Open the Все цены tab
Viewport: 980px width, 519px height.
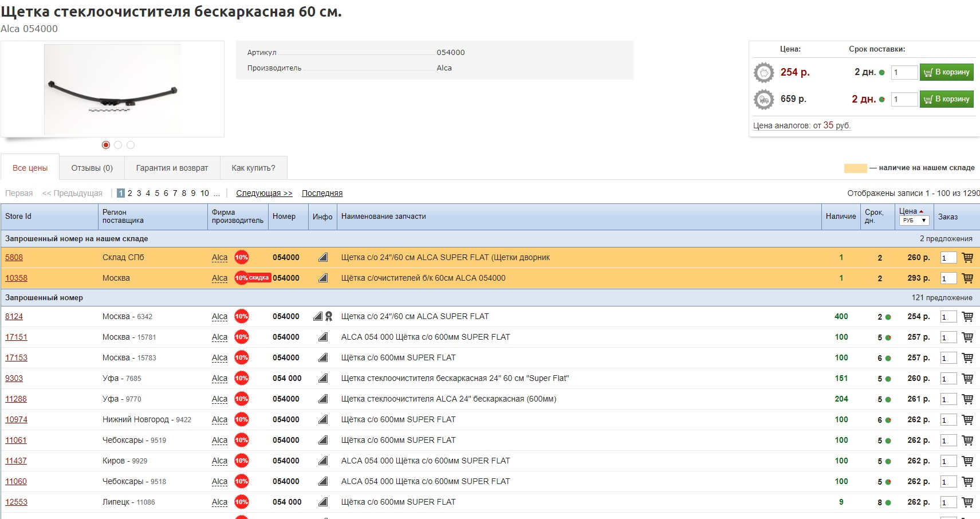[x=30, y=168]
